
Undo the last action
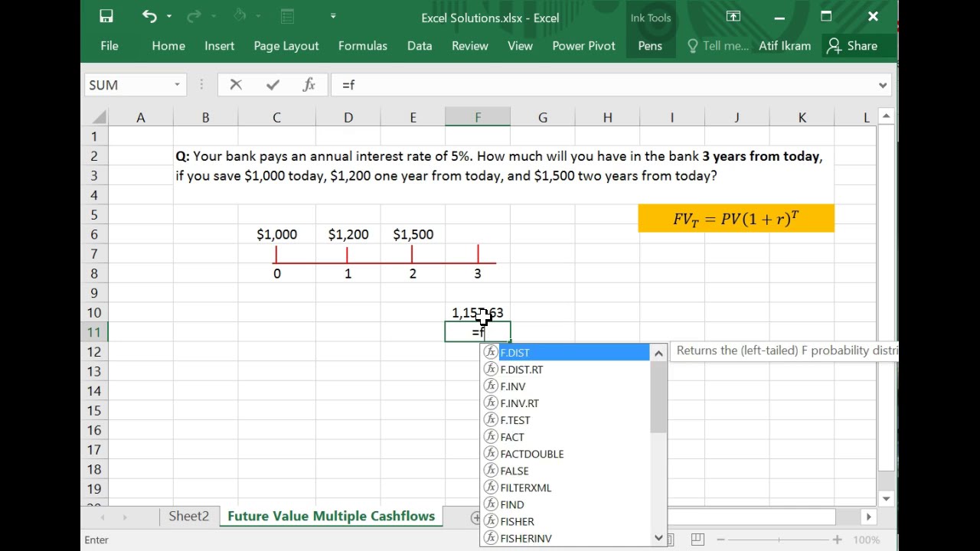point(149,17)
